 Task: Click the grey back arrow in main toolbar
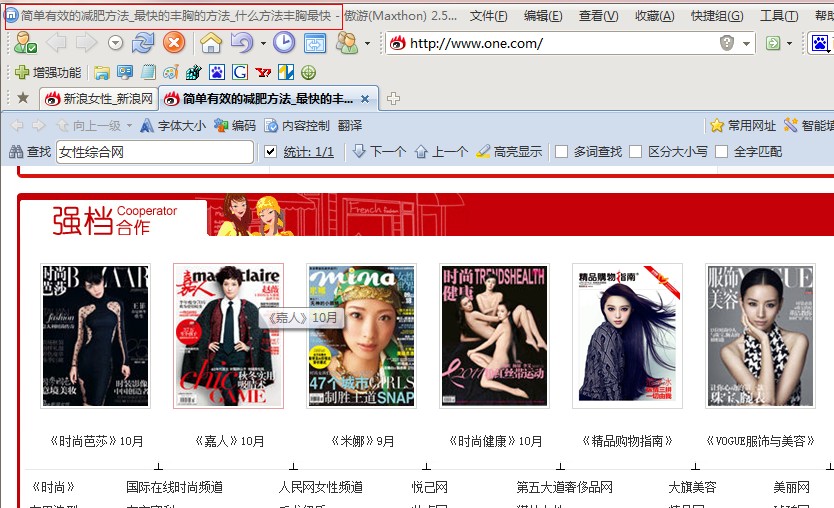[56, 43]
